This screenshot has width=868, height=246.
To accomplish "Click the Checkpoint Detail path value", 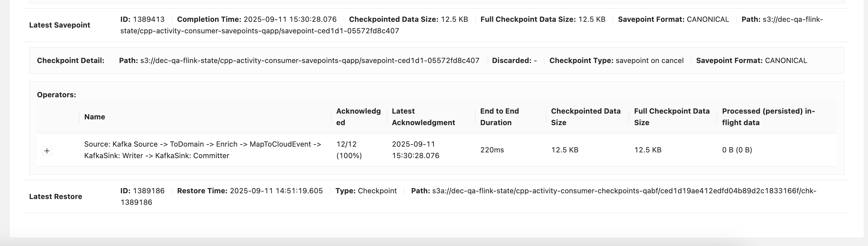I will click(x=310, y=61).
